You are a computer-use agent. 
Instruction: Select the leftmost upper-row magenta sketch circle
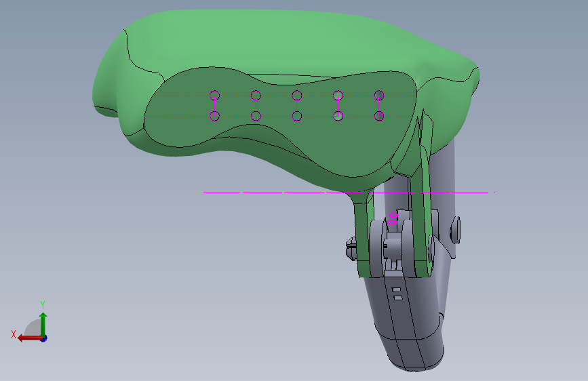click(214, 96)
